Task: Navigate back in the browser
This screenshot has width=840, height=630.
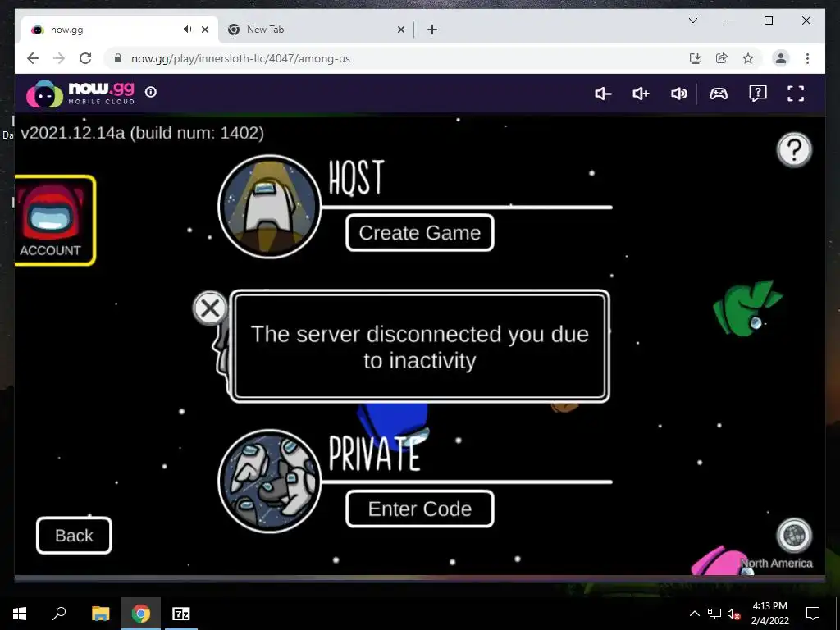Action: tap(33, 58)
